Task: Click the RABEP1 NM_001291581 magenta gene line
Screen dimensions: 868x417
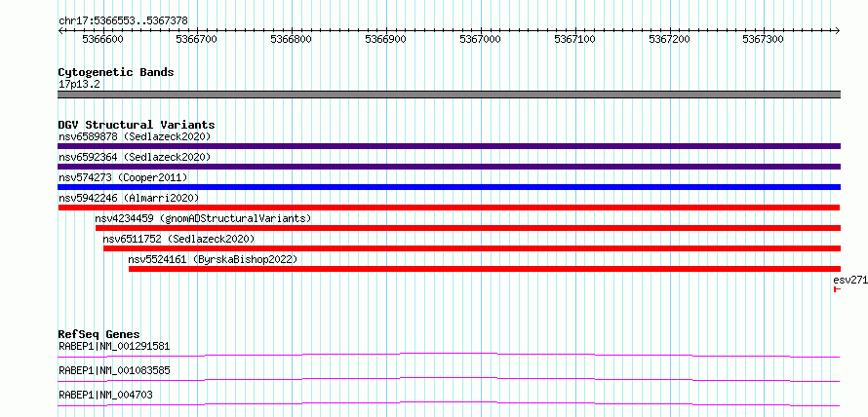Action: 449,355
